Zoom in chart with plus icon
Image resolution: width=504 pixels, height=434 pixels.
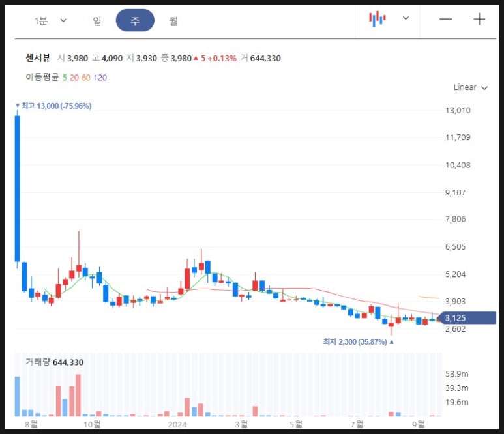point(479,20)
